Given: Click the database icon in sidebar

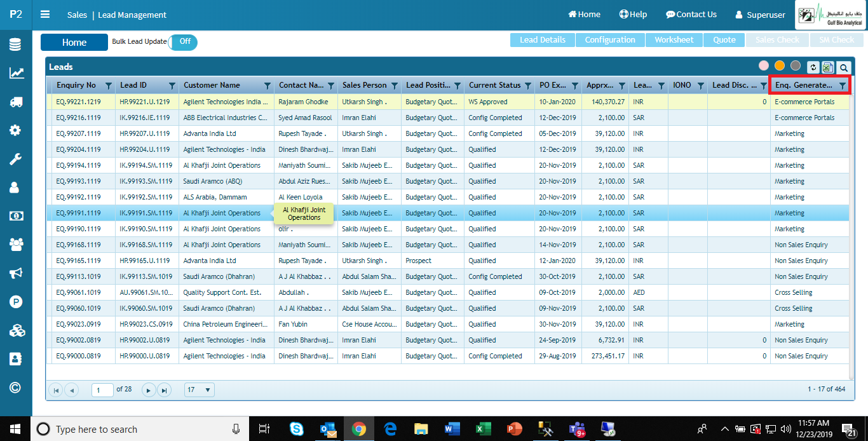Looking at the screenshot, I should [x=16, y=44].
